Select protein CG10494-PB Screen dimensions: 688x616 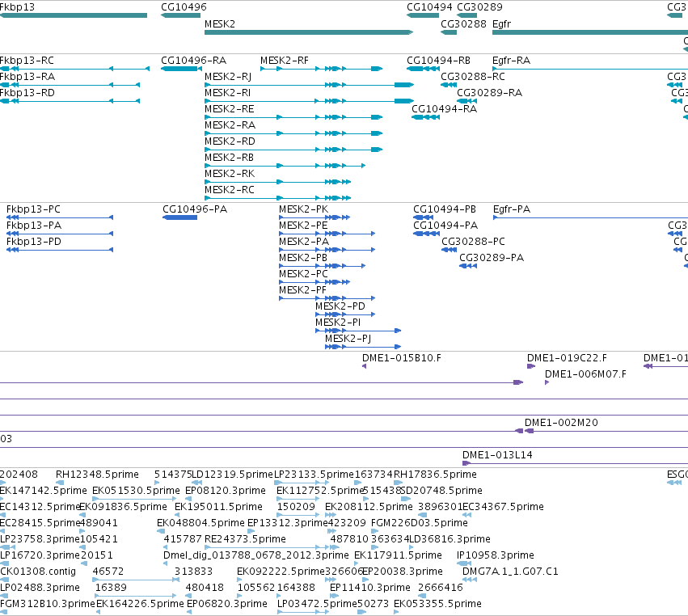click(445, 209)
